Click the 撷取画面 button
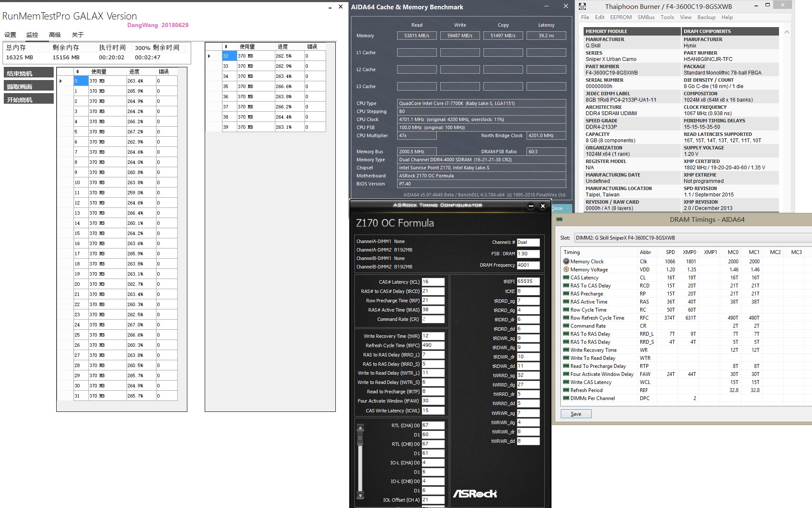Viewport: 812px width, 508px height. pos(29,86)
